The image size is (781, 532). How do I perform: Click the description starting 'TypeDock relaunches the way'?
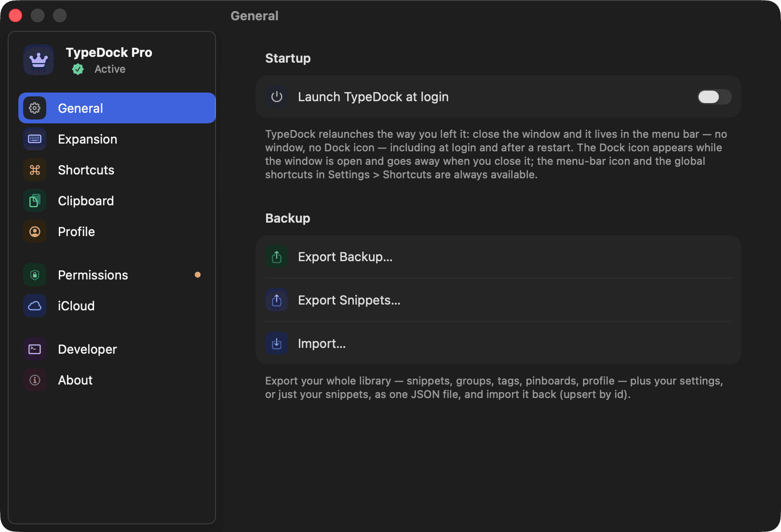496,154
